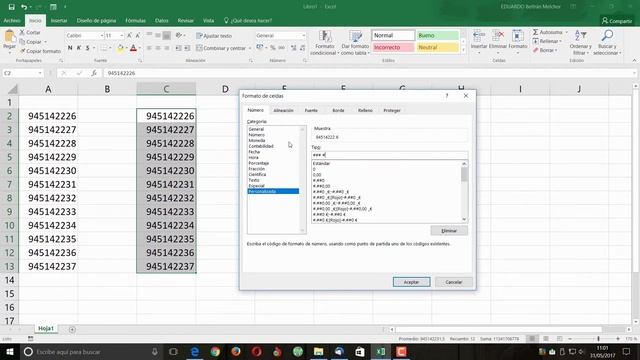Click the Compartir share button

617,21
